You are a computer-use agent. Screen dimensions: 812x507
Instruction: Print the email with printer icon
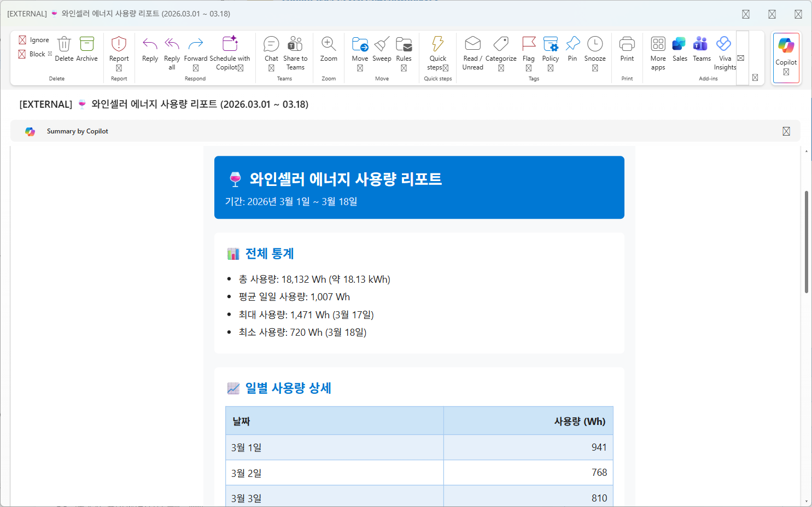[x=627, y=44]
